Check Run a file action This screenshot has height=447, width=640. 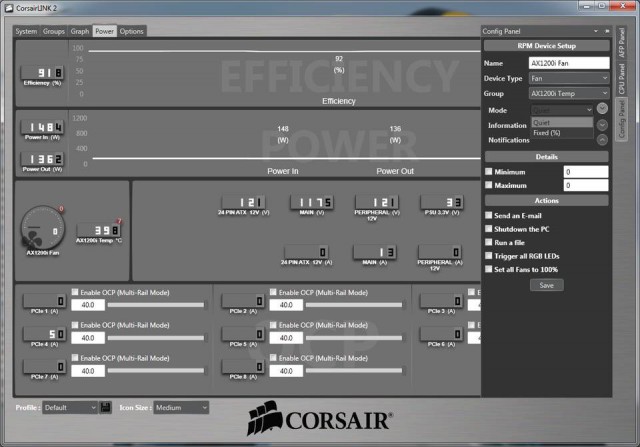pos(489,242)
